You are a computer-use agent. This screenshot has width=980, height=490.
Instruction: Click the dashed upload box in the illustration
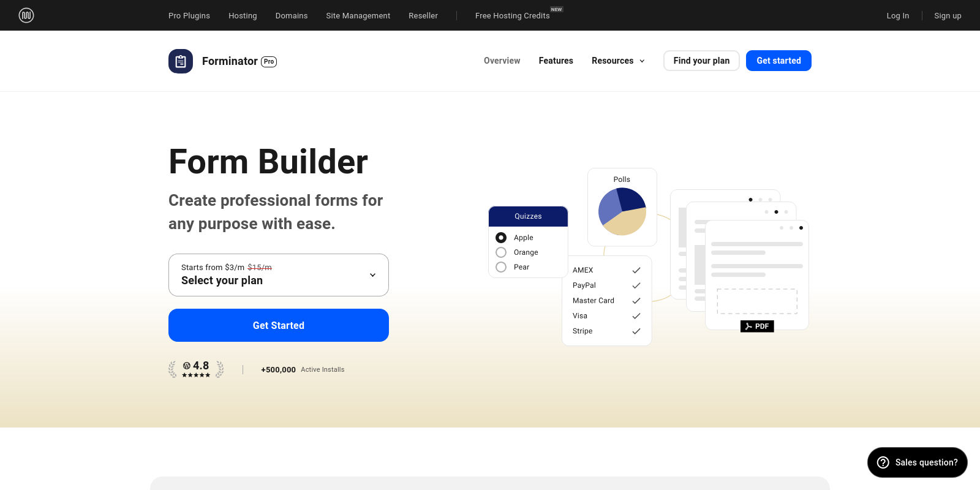(757, 301)
